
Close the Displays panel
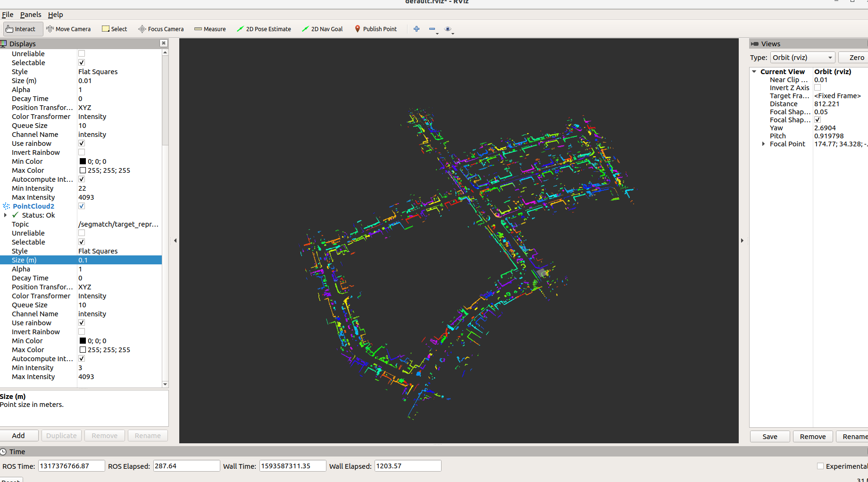[164, 43]
